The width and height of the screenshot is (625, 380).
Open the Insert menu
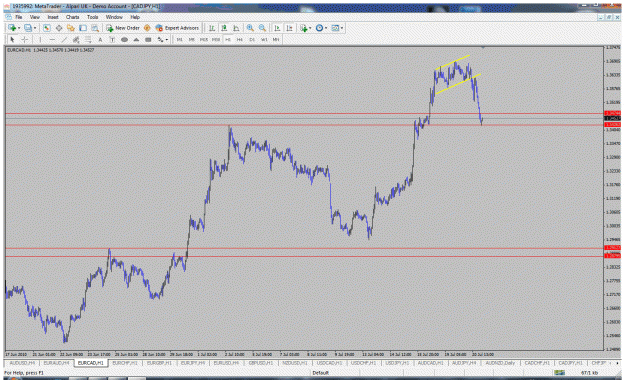pyautogui.click(x=53, y=17)
